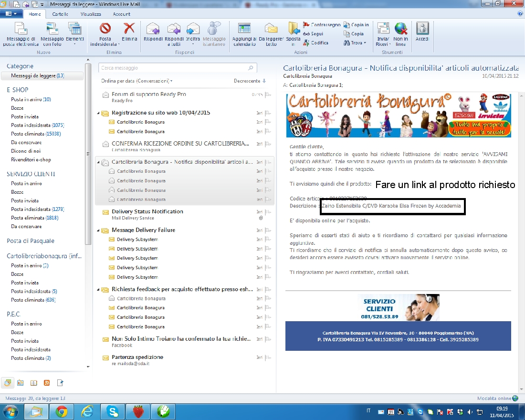Open the Ordina per data sort dropdown
The width and height of the screenshot is (525, 420).
(137, 81)
